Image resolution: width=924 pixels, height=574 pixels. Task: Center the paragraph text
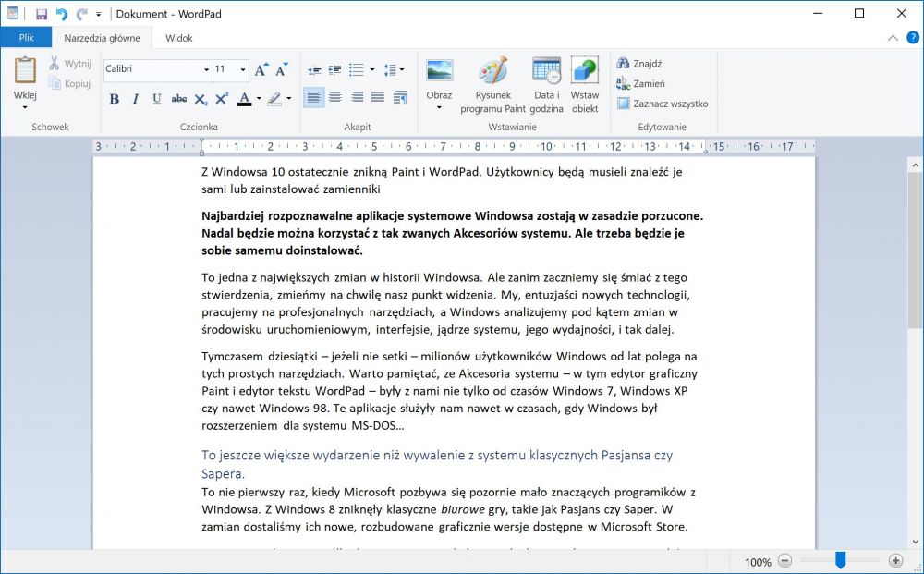pos(334,97)
